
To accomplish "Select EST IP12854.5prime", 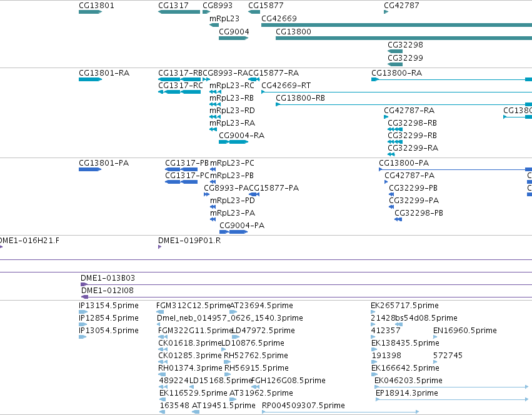I will coord(109,318).
